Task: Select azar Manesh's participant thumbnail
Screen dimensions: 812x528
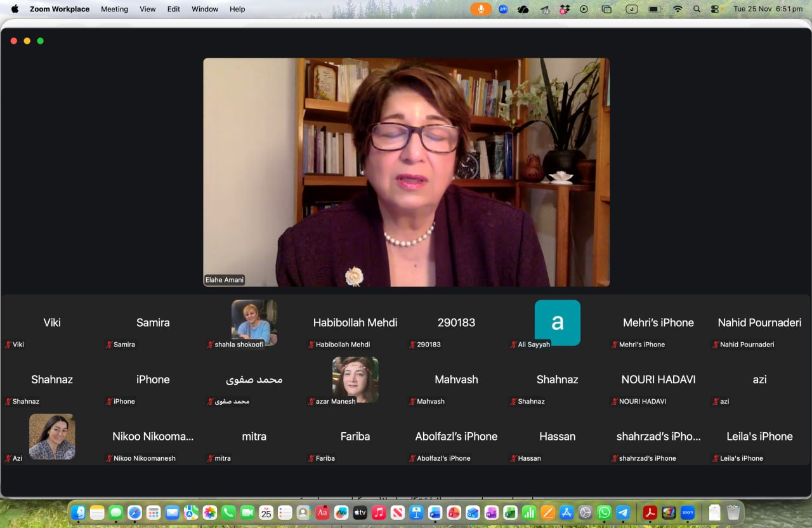Action: point(355,379)
